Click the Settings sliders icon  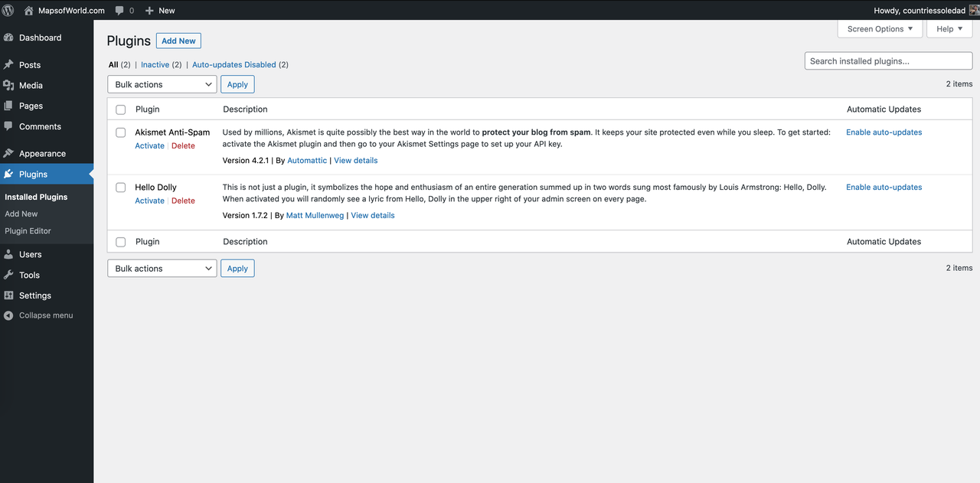coord(8,295)
